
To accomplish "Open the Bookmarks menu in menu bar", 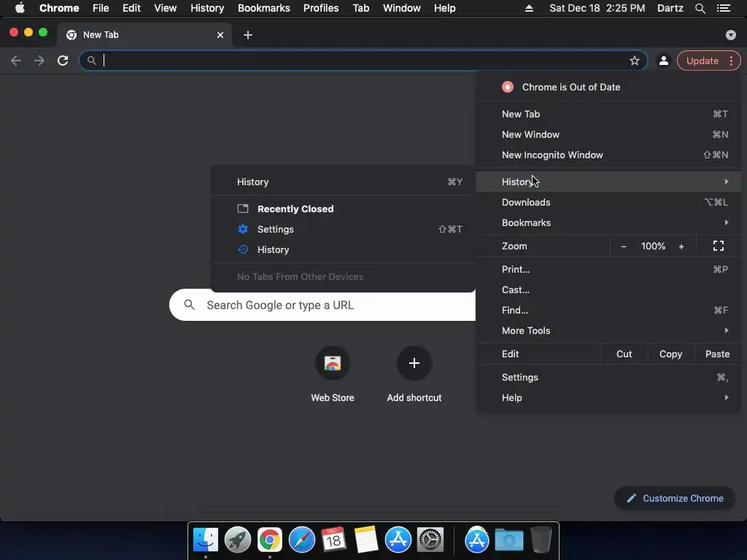I will pos(263,8).
